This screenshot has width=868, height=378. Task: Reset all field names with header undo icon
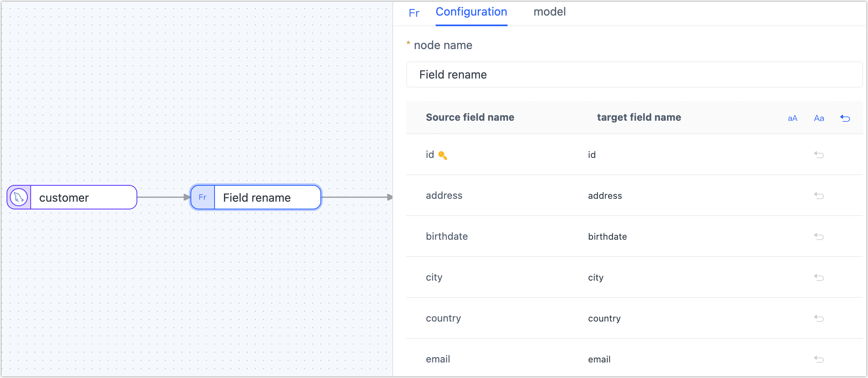coord(845,118)
